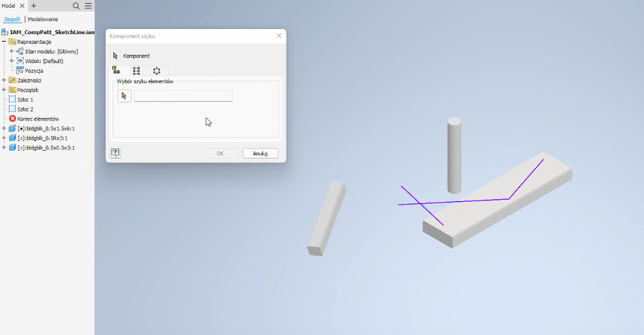
Task: Open the dialog help button
Action: pos(115,153)
